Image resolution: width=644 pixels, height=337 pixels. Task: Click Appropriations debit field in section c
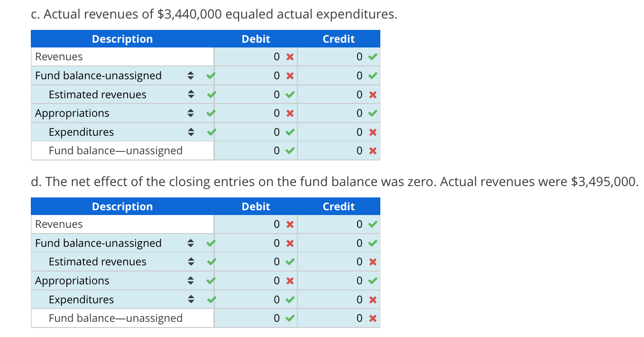[x=256, y=113]
